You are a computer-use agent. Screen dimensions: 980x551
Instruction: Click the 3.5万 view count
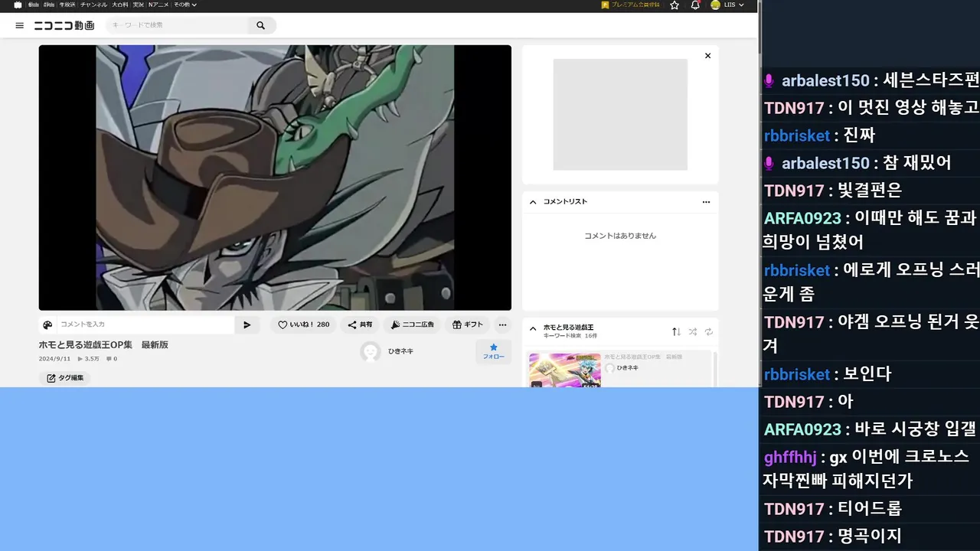pos(89,359)
